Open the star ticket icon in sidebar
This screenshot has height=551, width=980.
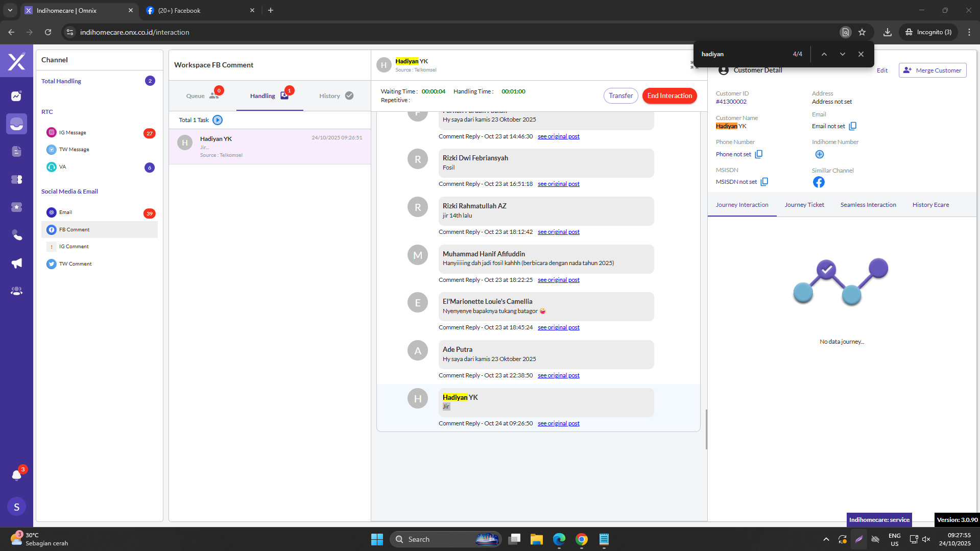click(16, 207)
